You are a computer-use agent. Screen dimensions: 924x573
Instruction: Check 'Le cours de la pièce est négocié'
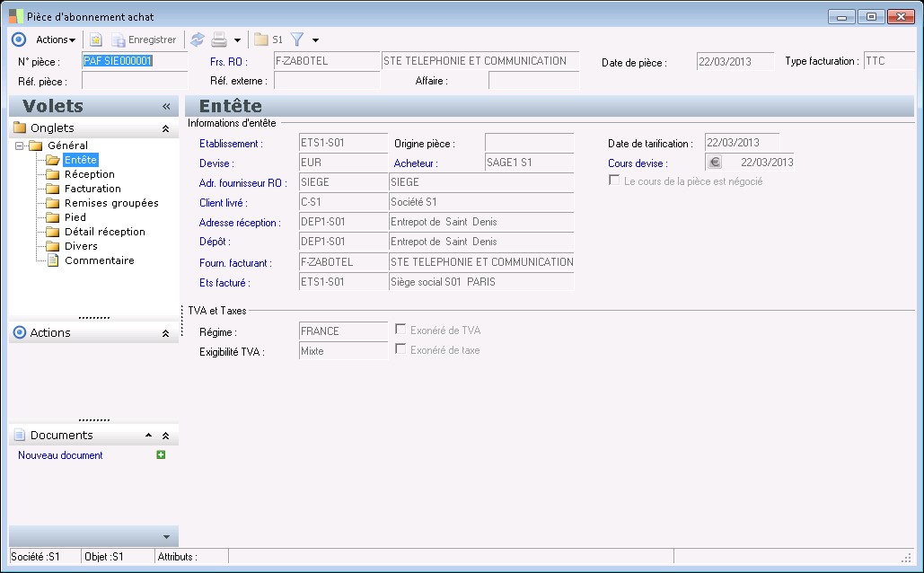pos(614,181)
